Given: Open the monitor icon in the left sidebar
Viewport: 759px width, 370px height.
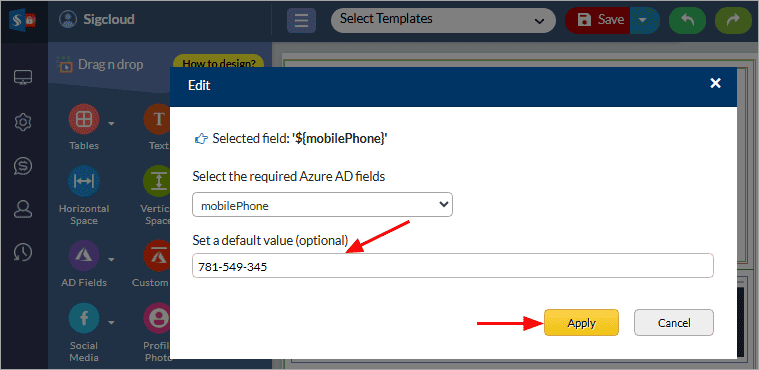Looking at the screenshot, I should coord(23,77).
